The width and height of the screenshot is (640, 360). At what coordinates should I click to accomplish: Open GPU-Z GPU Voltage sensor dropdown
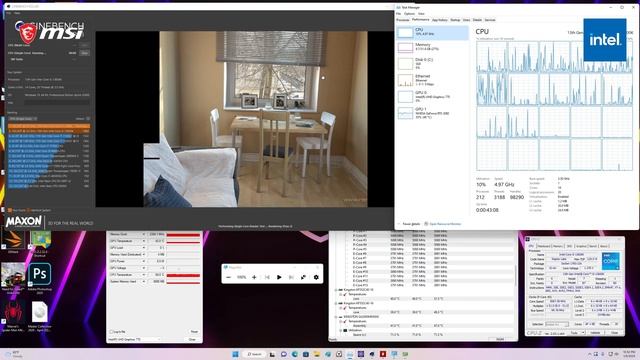(x=143, y=268)
